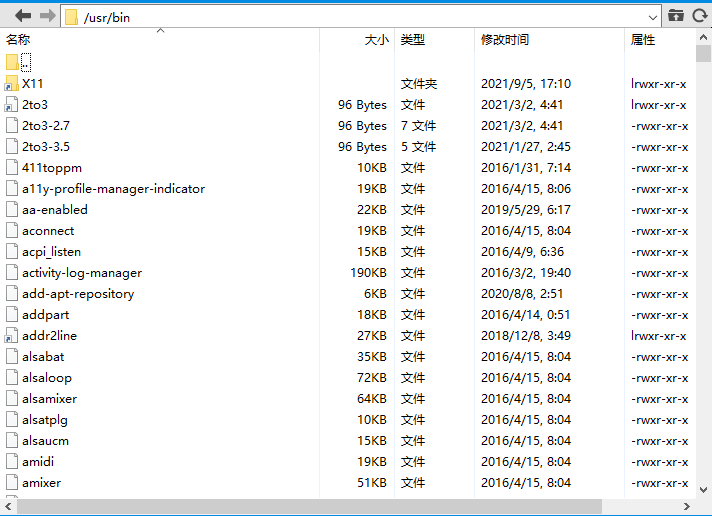This screenshot has height=516, width=712.
Task: Click the amixer file icon
Action: pyautogui.click(x=12, y=482)
